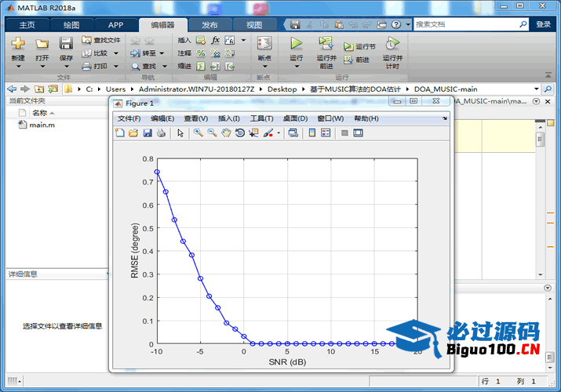Click the Print Figure icon
The image size is (561, 392).
point(161,133)
